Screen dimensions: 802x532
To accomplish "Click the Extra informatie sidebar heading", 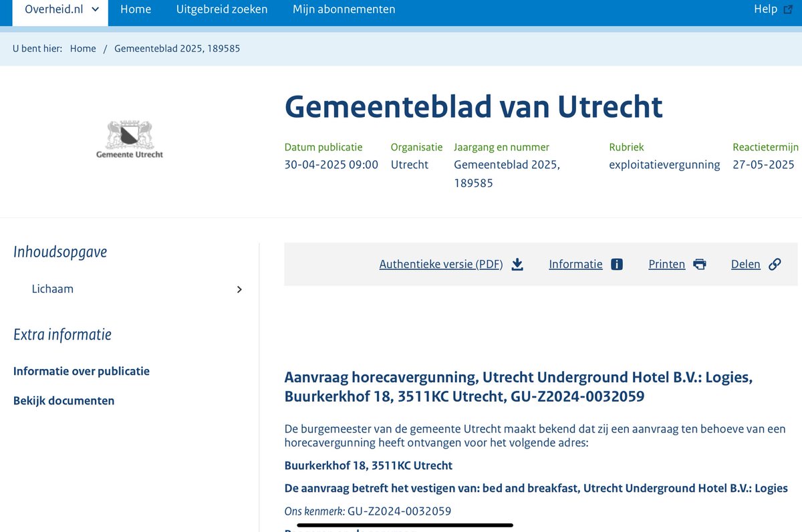I will 62,334.
